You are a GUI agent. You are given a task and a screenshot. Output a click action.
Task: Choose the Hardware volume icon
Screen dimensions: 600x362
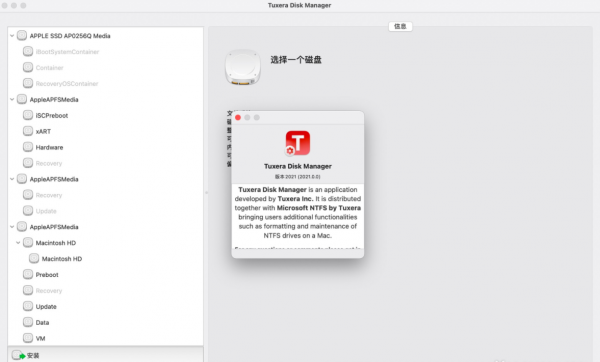(x=28, y=147)
